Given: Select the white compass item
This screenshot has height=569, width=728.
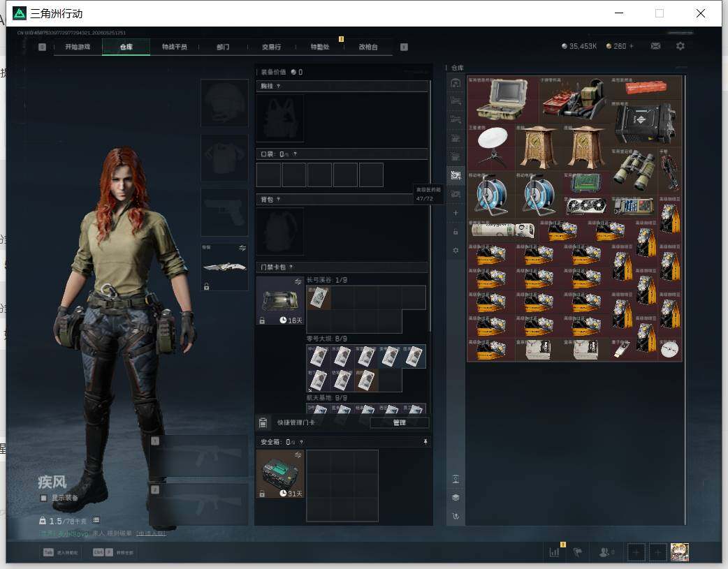Looking at the screenshot, I should [x=669, y=349].
